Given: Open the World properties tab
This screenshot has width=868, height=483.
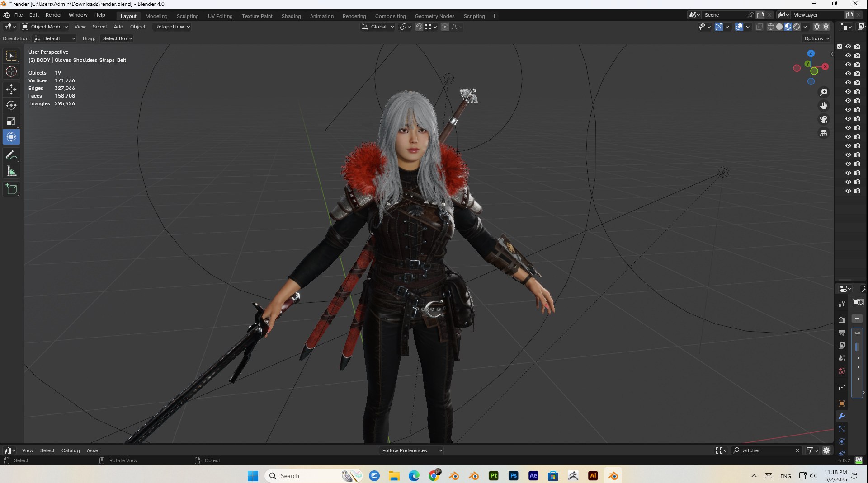Looking at the screenshot, I should pos(842,371).
